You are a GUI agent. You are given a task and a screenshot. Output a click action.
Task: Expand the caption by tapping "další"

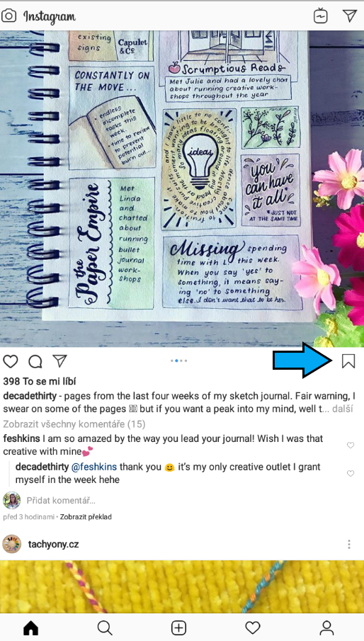[342, 409]
